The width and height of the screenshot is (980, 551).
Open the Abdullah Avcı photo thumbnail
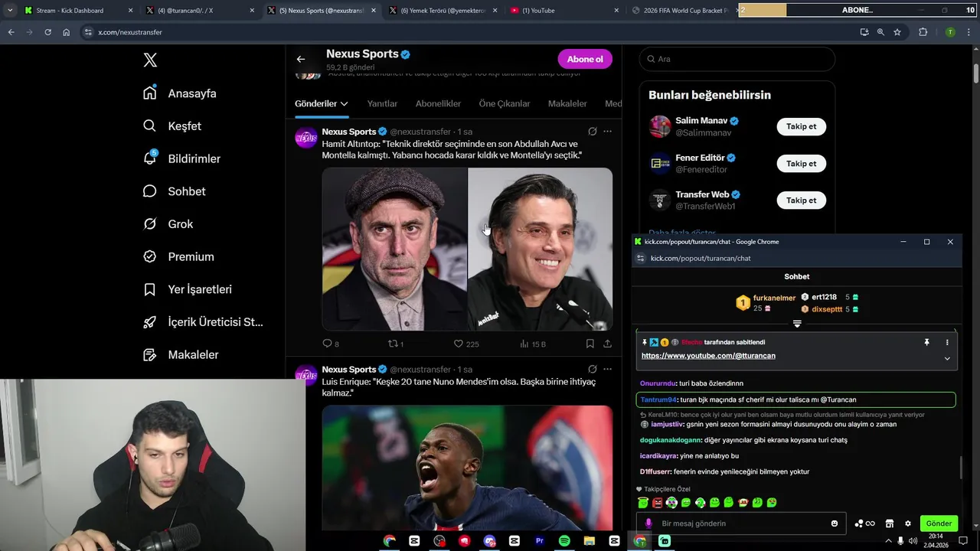pyautogui.click(x=394, y=249)
